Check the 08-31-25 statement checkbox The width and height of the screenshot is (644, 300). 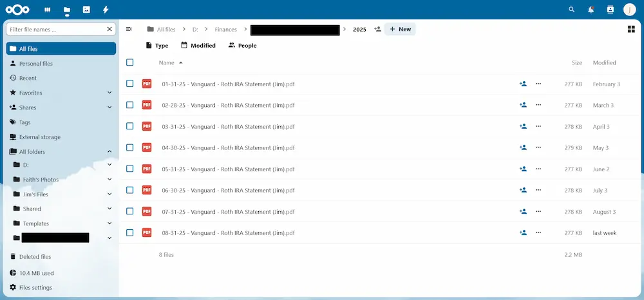130,232
